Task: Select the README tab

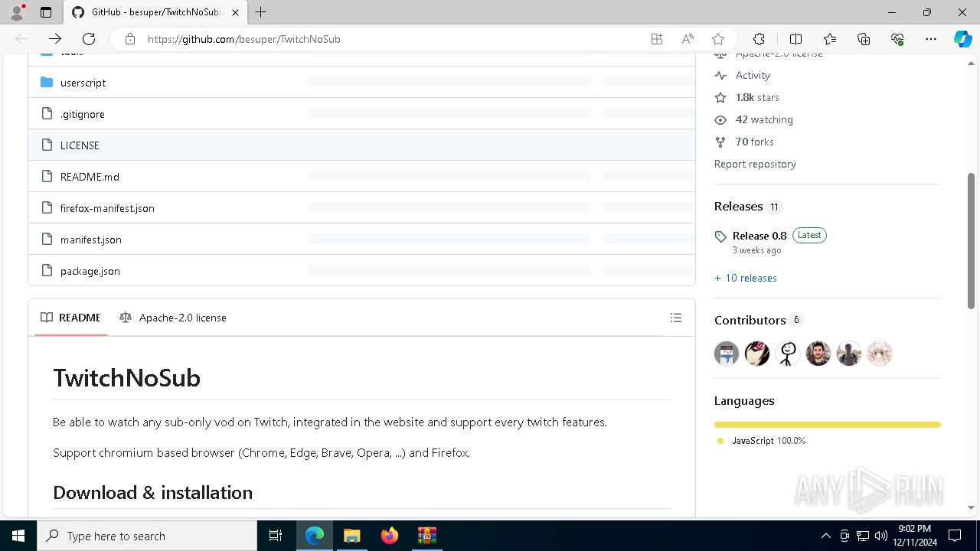Action: coord(70,318)
